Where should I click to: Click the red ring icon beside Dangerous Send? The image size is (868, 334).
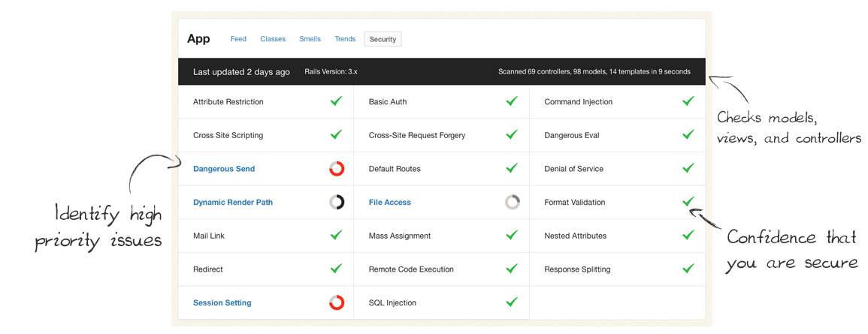(x=337, y=169)
